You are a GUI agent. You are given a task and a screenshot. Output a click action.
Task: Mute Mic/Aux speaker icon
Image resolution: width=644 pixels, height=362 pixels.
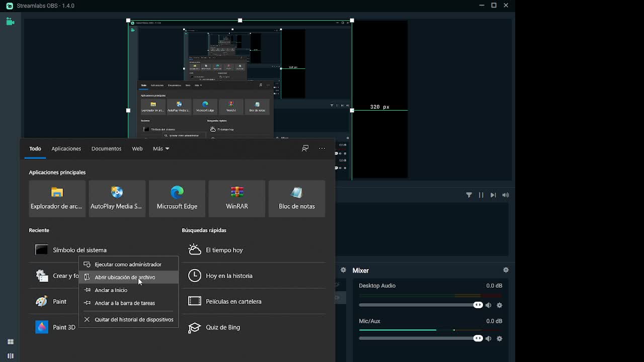[x=489, y=338]
